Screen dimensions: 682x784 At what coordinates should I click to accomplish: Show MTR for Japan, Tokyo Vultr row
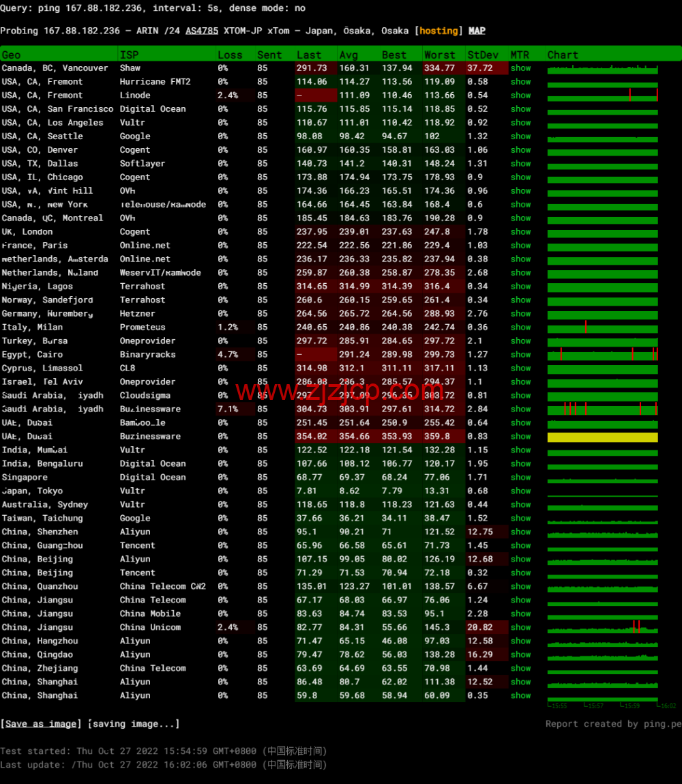tap(520, 491)
